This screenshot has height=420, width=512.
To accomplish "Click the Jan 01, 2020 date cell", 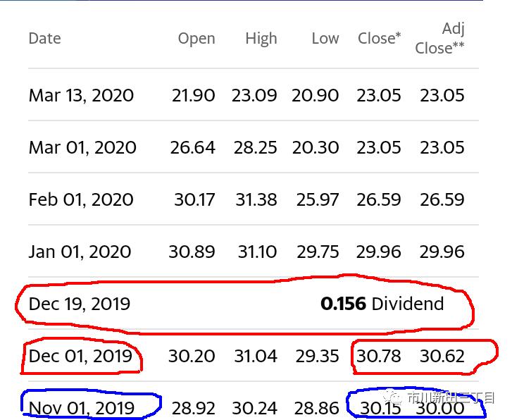I will [80, 252].
